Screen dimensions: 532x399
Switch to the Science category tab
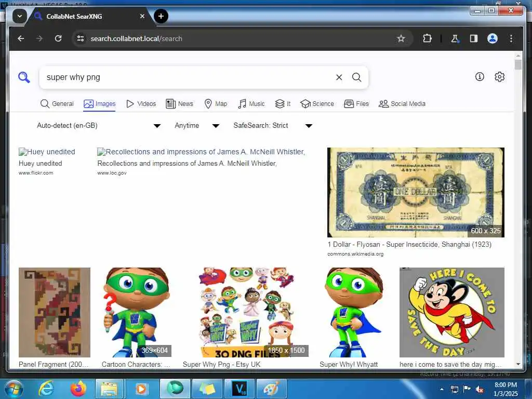click(317, 104)
